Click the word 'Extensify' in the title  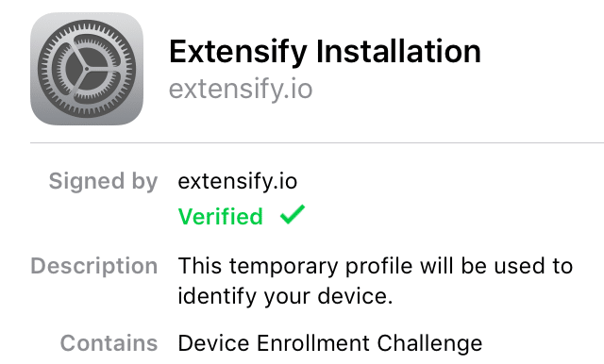tap(238, 53)
